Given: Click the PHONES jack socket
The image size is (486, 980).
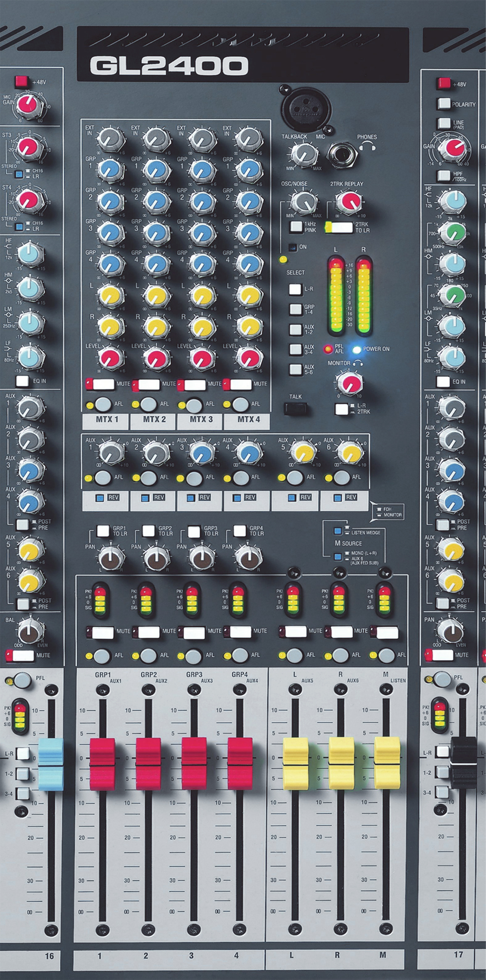Looking at the screenshot, I should 342,154.
